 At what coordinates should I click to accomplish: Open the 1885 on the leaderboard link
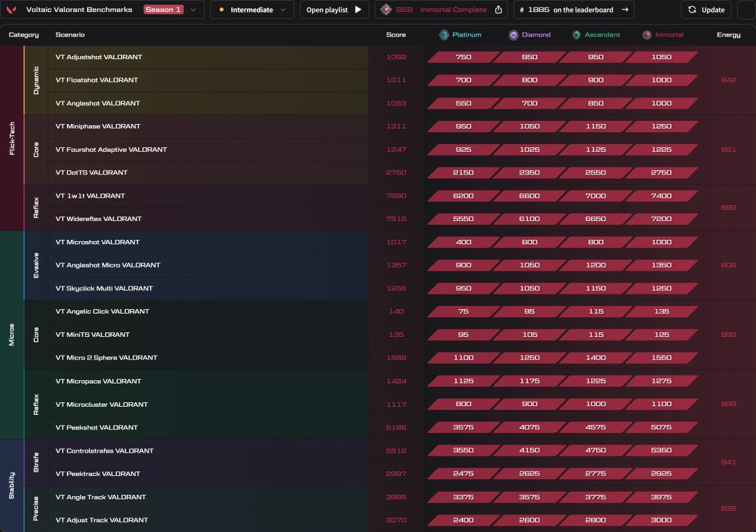[x=575, y=9]
